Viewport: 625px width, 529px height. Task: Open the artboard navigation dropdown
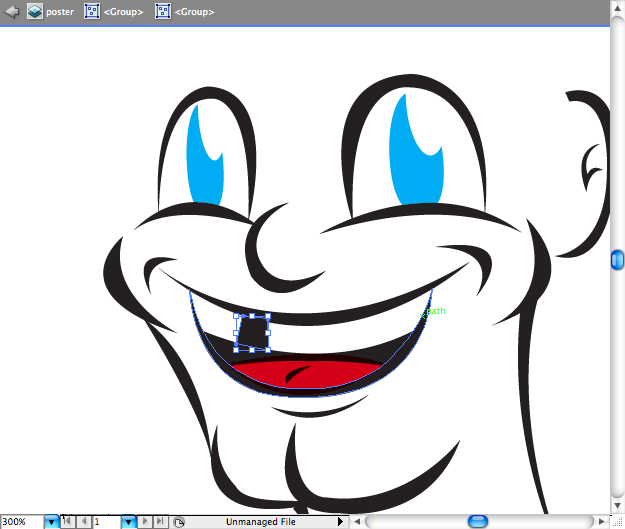[128, 522]
